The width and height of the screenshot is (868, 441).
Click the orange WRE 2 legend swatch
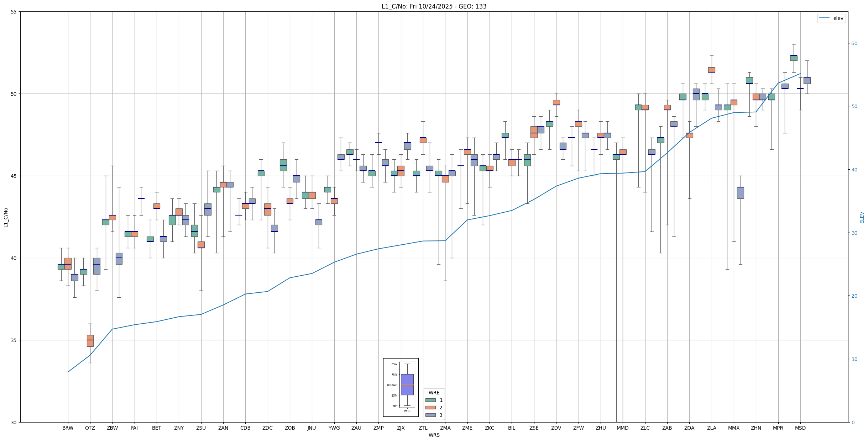[430, 408]
